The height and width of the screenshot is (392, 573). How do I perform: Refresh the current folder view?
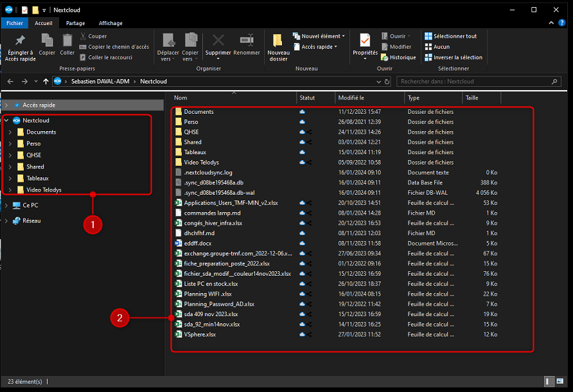point(387,82)
